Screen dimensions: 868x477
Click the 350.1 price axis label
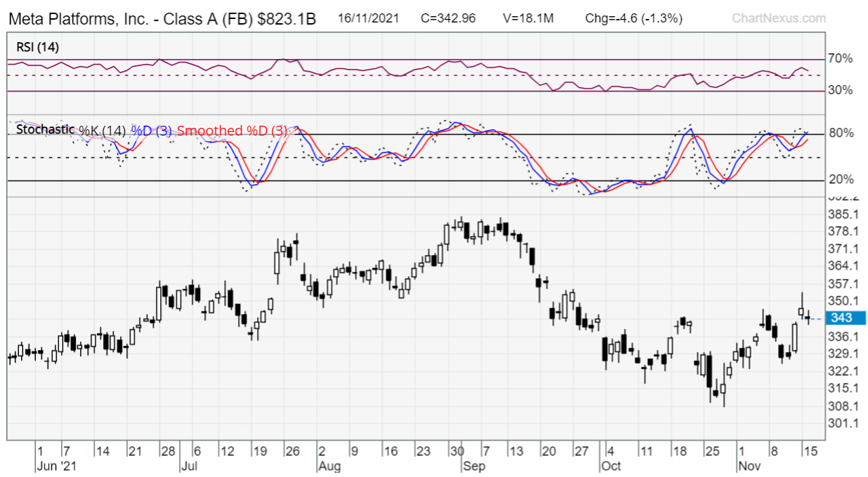click(844, 301)
